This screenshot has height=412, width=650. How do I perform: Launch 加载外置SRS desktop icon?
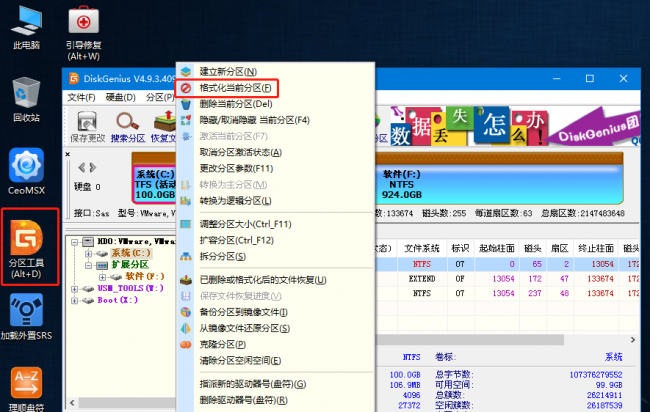click(x=27, y=317)
